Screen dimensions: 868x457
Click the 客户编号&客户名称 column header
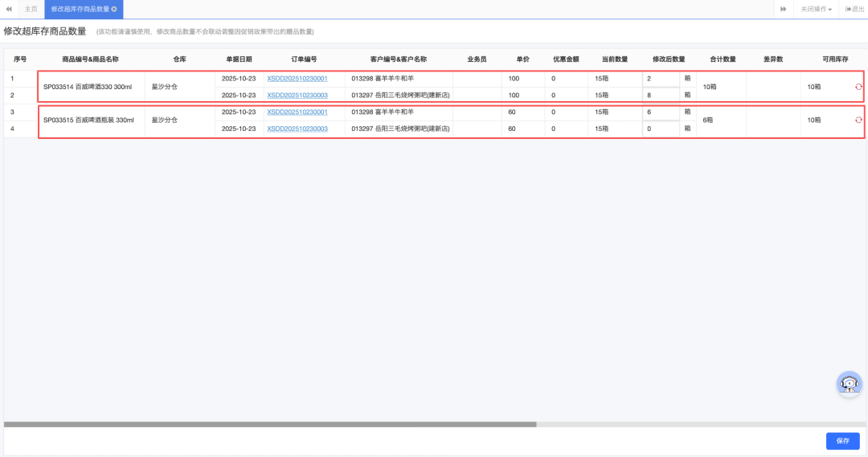pos(399,59)
